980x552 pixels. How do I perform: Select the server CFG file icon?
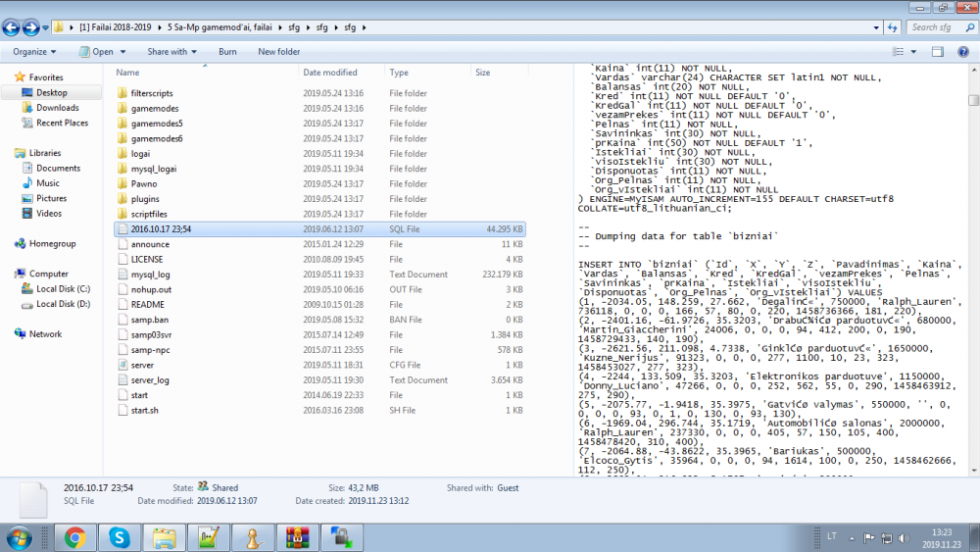pyautogui.click(x=122, y=365)
